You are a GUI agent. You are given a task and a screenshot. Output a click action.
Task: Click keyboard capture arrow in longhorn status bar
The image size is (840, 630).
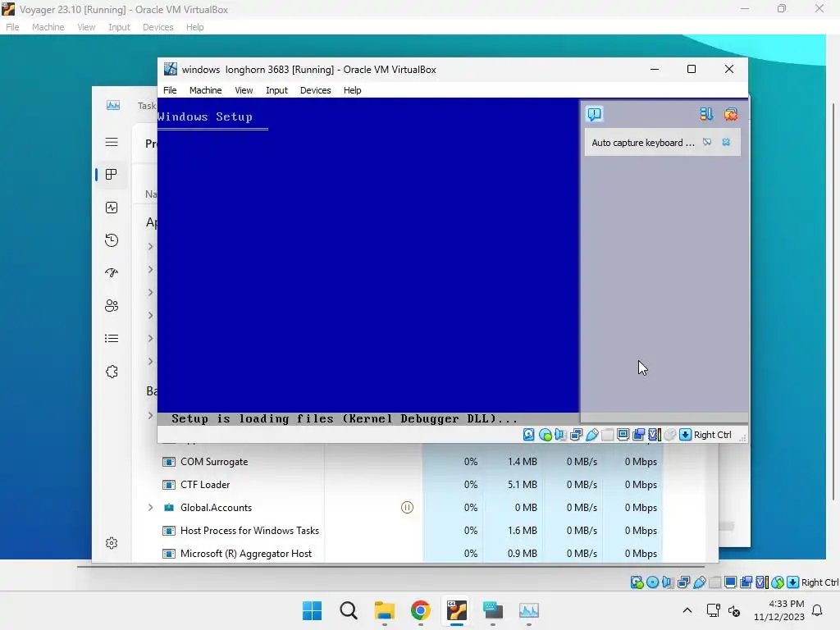click(685, 435)
